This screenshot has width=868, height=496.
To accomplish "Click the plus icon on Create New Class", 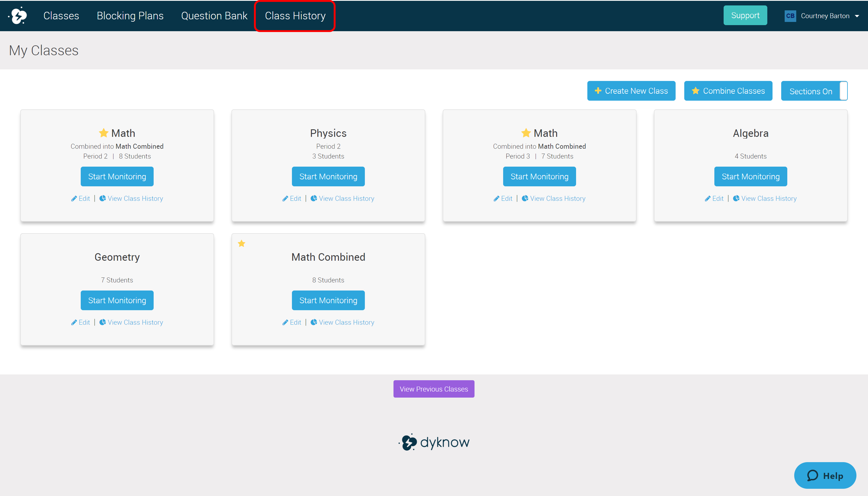I will click(x=598, y=91).
